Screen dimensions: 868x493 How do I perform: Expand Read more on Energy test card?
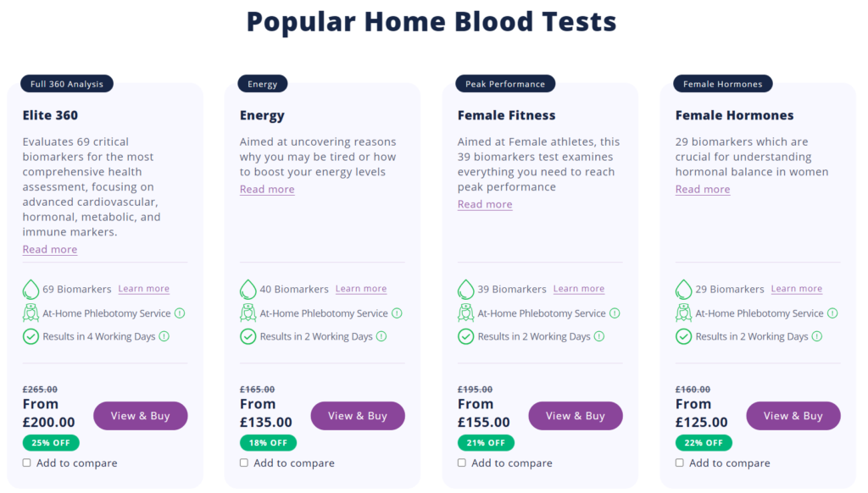click(267, 189)
